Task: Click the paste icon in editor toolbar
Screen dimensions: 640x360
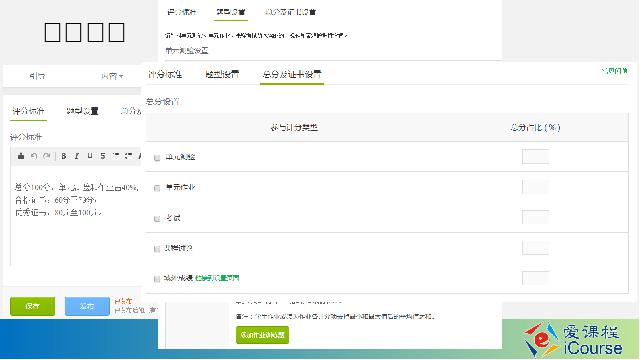Action: point(21,156)
